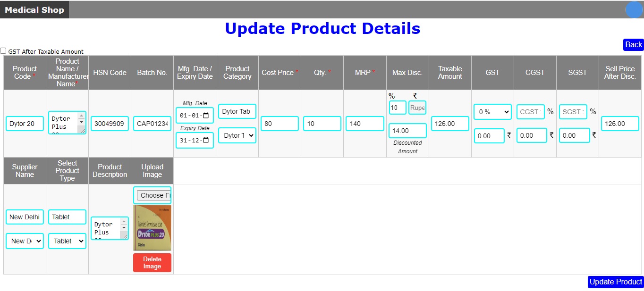Click the Max Disc. percent input
The image size is (644, 291).
[x=398, y=108]
